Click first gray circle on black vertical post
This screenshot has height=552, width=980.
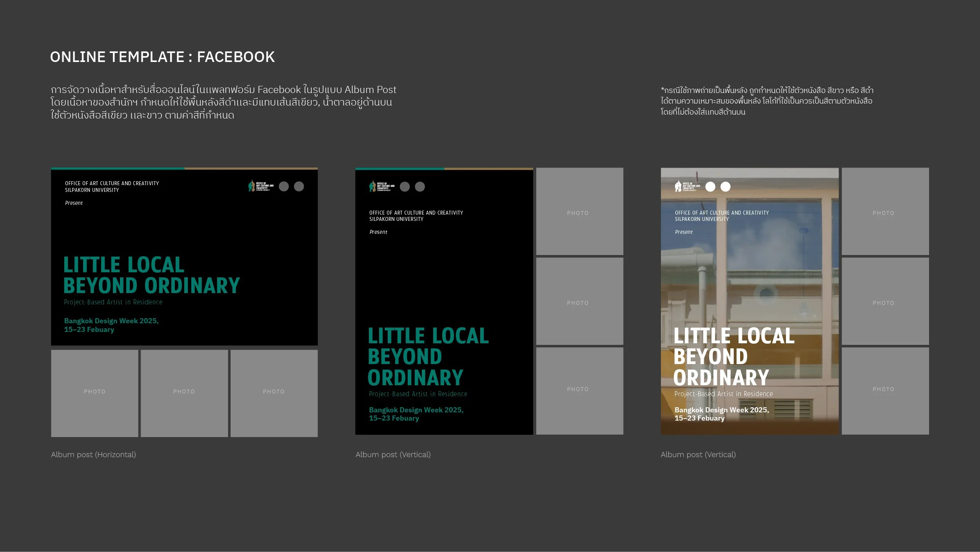click(405, 187)
